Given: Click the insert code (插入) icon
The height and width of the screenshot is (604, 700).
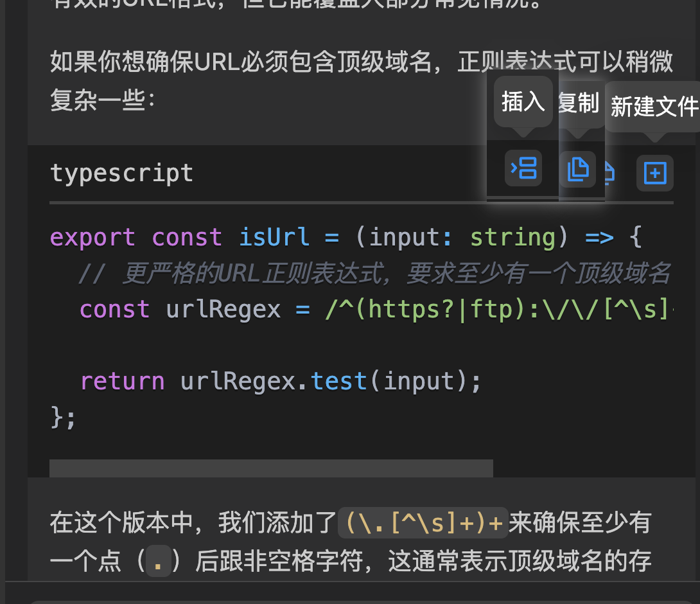Looking at the screenshot, I should coord(523,168).
